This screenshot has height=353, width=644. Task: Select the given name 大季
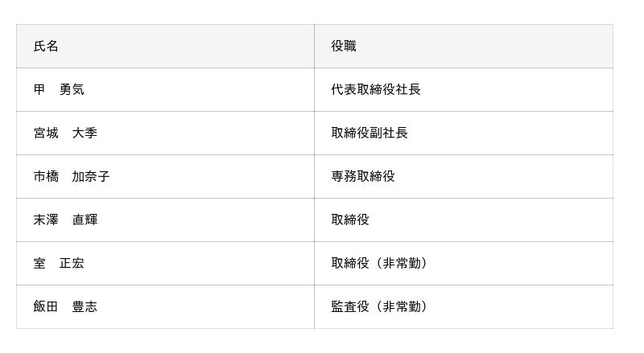85,133
